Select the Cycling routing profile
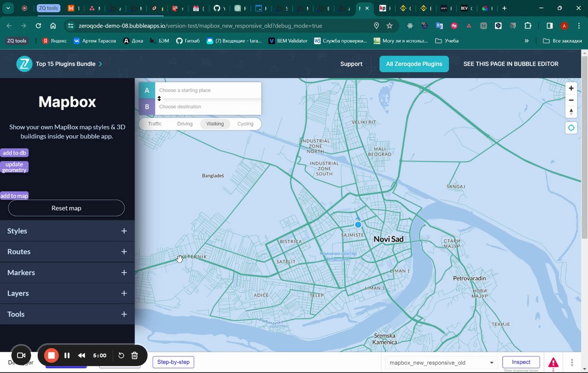This screenshot has height=373, width=588. click(245, 124)
